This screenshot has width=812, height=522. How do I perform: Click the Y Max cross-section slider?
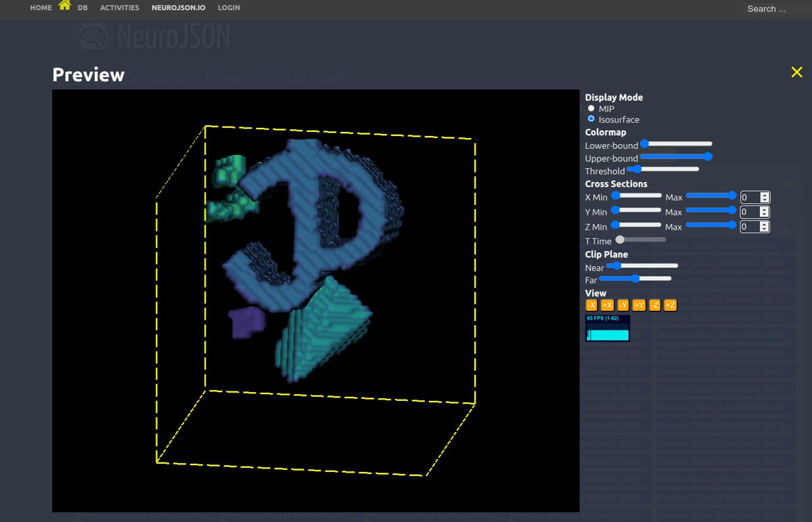point(710,211)
